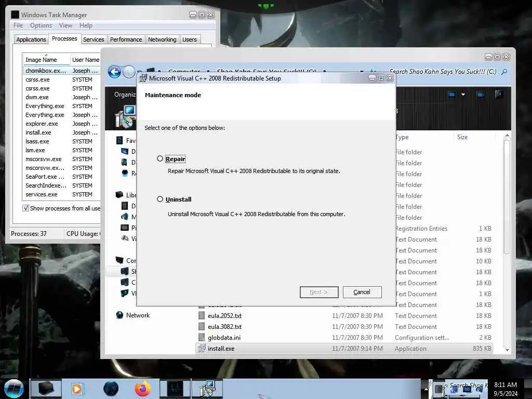The image size is (532, 399).
Task: Open the dark globe taskbar icon
Action: click(x=111, y=389)
